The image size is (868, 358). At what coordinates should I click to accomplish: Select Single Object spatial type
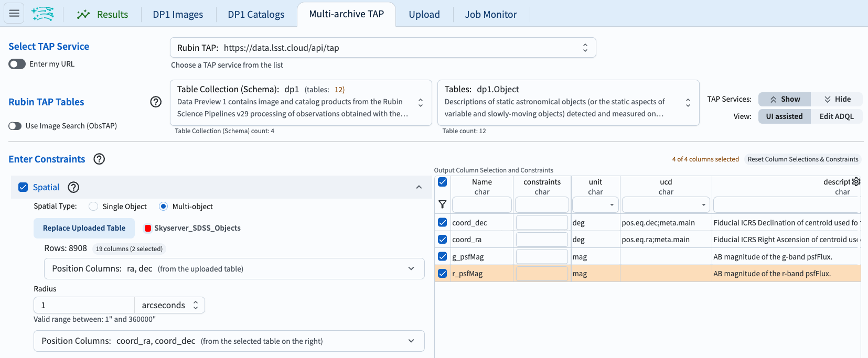click(93, 207)
